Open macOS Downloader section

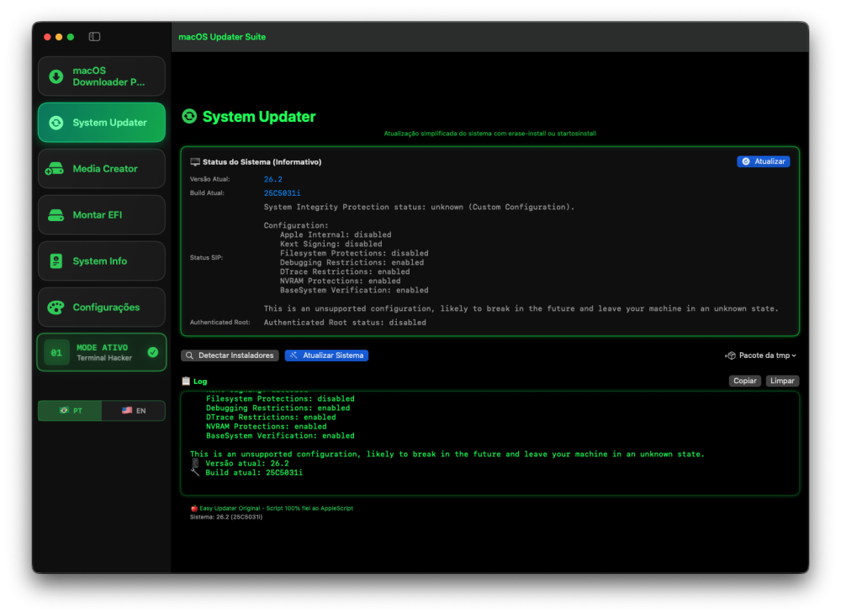point(102,76)
